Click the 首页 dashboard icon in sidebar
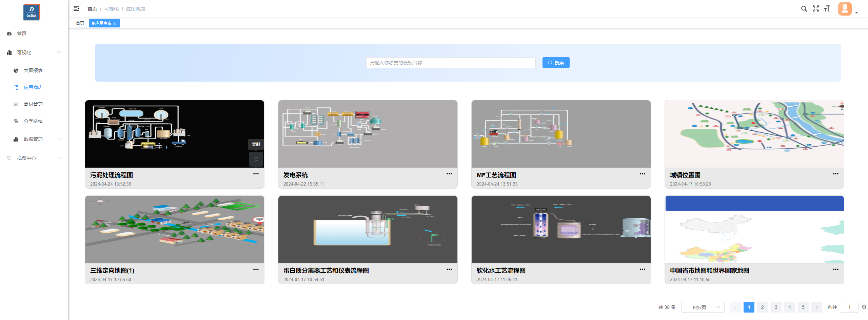868x320 pixels. click(9, 34)
